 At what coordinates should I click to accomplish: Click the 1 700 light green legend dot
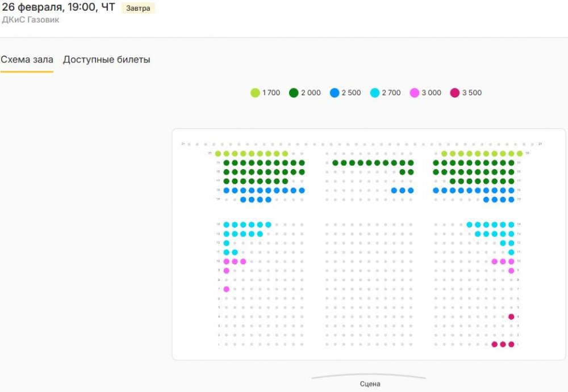pos(255,92)
